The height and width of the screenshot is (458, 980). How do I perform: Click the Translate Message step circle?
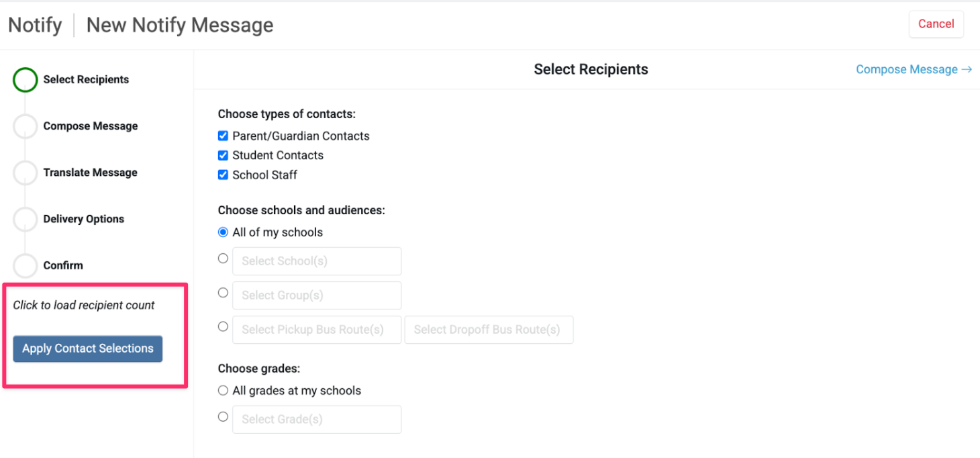coord(25,173)
